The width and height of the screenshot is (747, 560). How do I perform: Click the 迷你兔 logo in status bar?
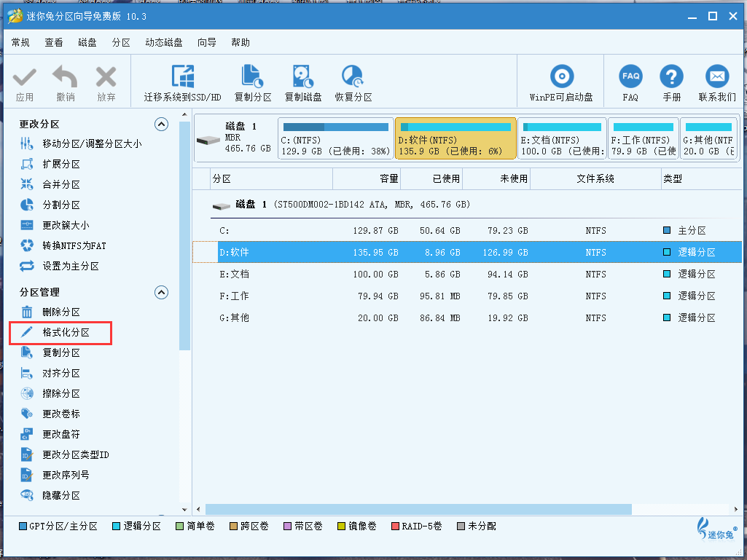pos(716,529)
